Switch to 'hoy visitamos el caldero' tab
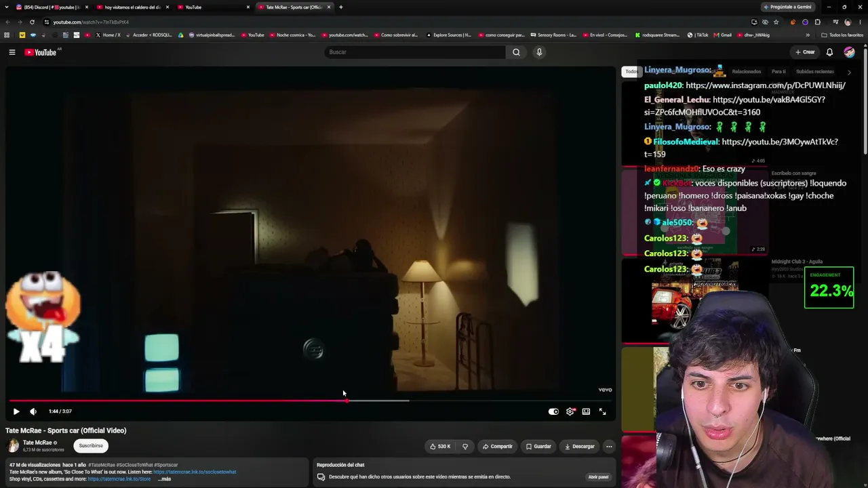Viewport: 868px width, 488px height. click(132, 7)
